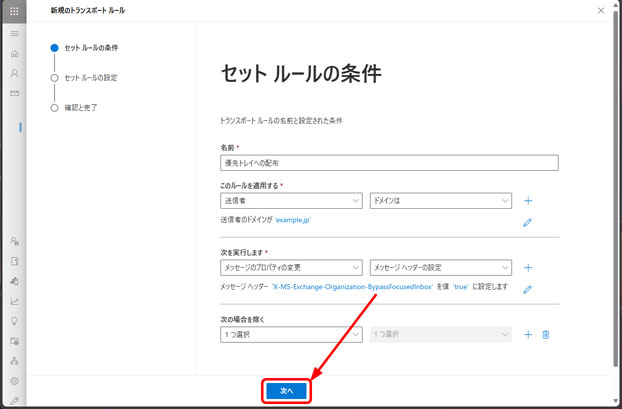The height and width of the screenshot is (409, 622).
Task: Open メッセージ ヘッダーの設定 dropdown
Action: click(441, 268)
